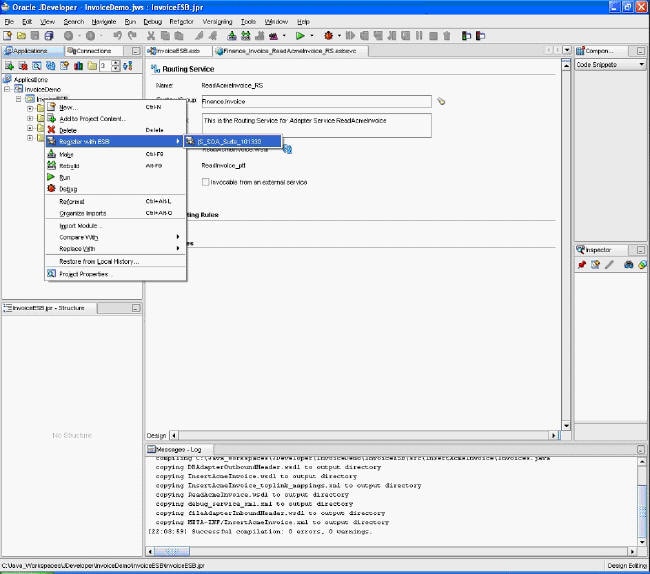Click the WSDL browse icon beside ReadAcmeInvoice

click(x=287, y=149)
